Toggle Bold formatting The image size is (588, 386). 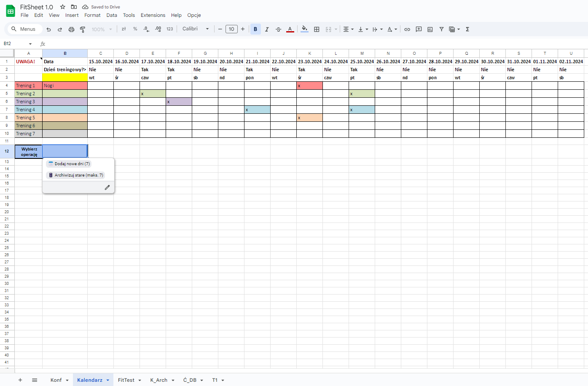coord(255,29)
